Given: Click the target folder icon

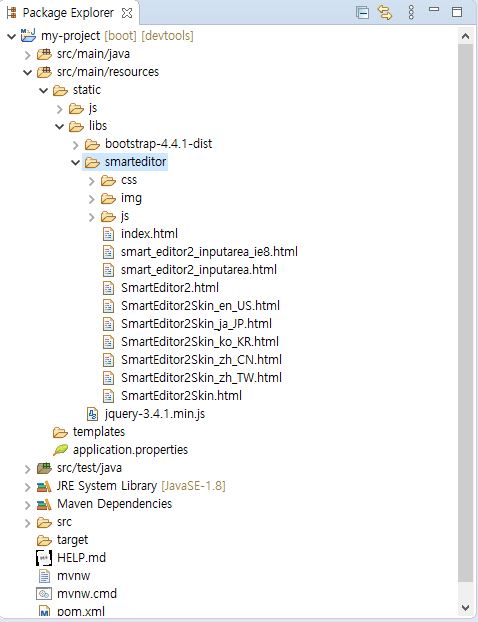Looking at the screenshot, I should [x=44, y=540].
